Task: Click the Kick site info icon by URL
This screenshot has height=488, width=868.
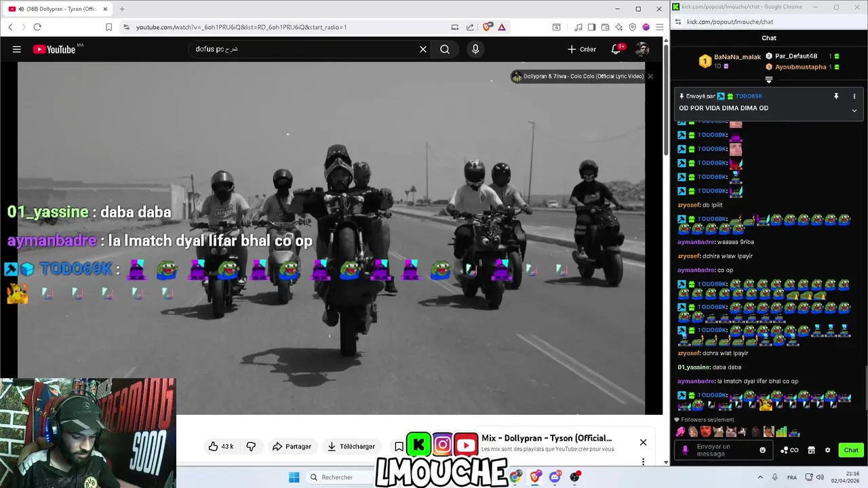Action: point(678,22)
